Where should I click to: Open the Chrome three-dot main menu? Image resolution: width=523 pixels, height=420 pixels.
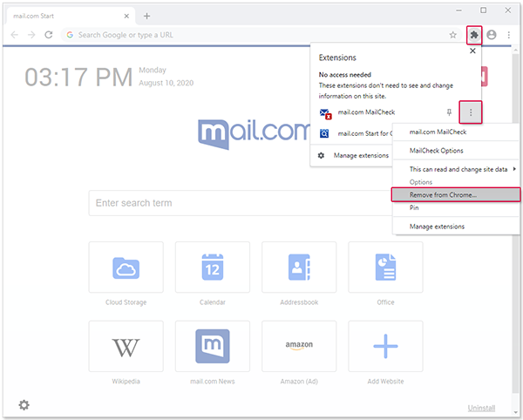click(509, 35)
